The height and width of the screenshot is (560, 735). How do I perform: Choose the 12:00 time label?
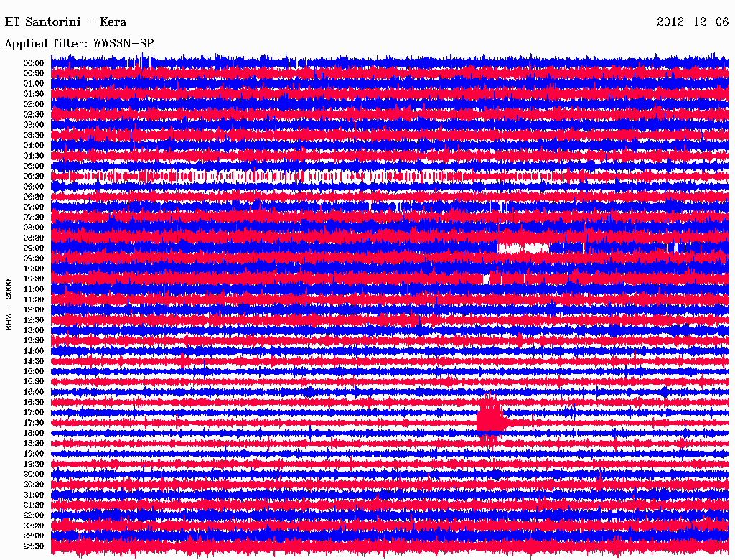pos(34,309)
